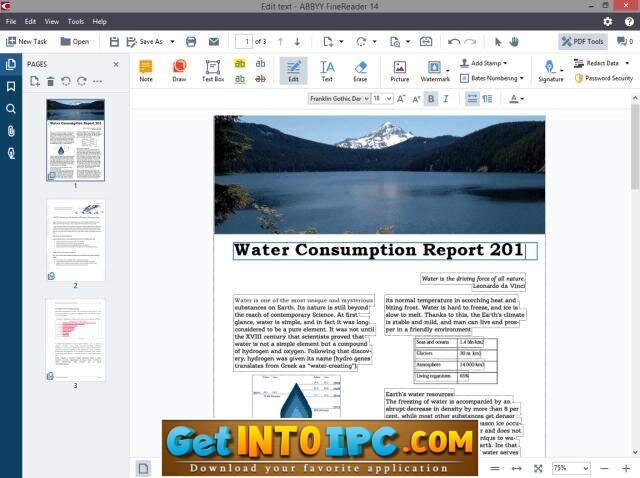
Task: Open a document with the Open button
Action: pyautogui.click(x=75, y=41)
